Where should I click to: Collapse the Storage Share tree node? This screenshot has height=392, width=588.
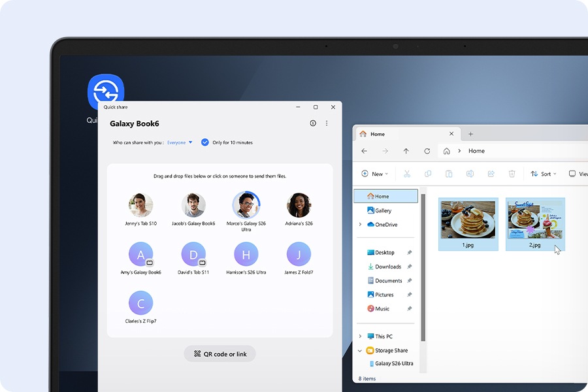[x=360, y=350]
